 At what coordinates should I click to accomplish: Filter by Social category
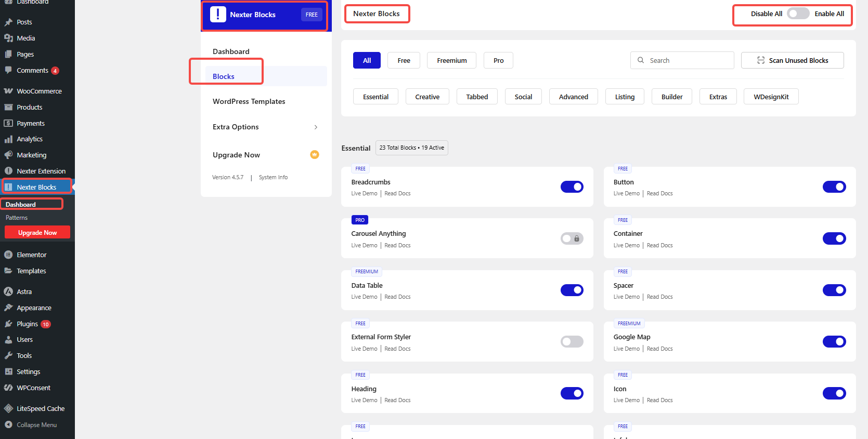pyautogui.click(x=523, y=97)
